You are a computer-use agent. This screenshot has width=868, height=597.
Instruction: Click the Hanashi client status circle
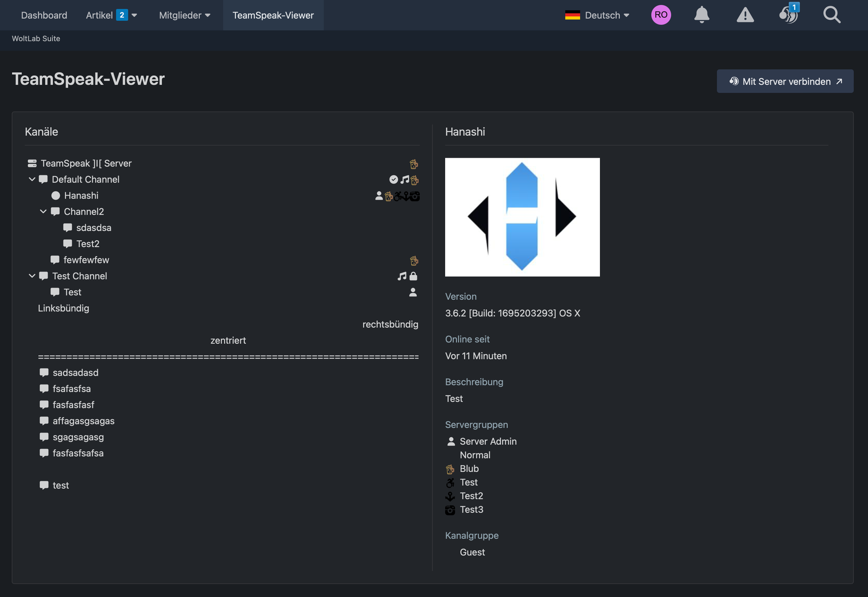coord(56,196)
